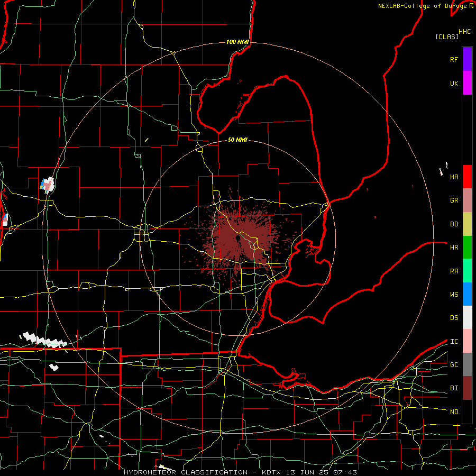The height and width of the screenshot is (476, 476).
Task: Click the HA red legend swatch
Action: click(467, 177)
